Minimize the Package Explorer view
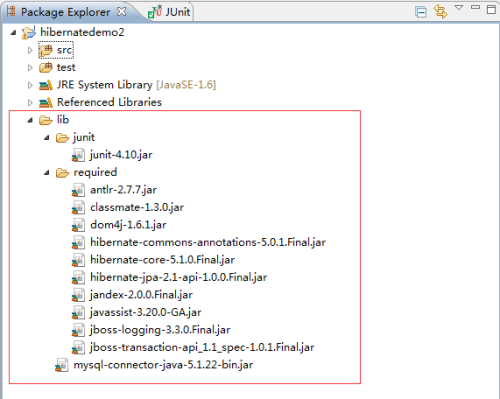This screenshot has width=500, height=399. (x=476, y=7)
